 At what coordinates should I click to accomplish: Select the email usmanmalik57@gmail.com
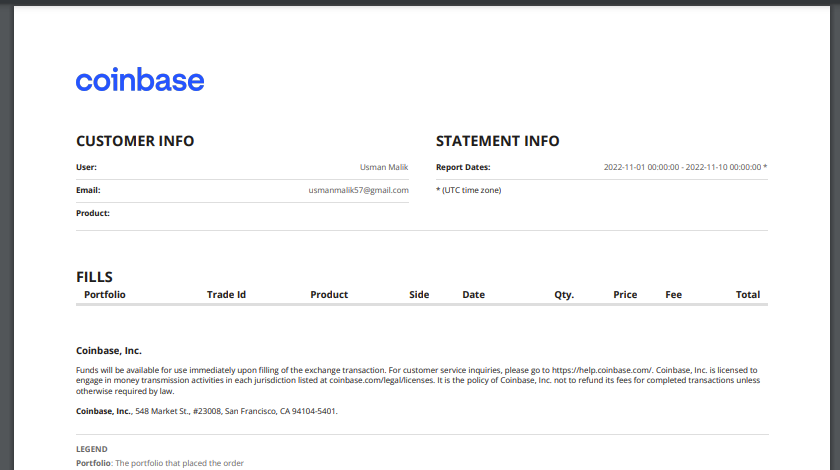[358, 190]
